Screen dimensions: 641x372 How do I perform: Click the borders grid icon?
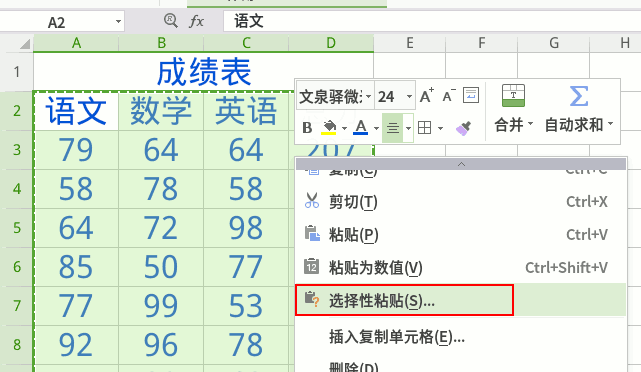tap(424, 128)
